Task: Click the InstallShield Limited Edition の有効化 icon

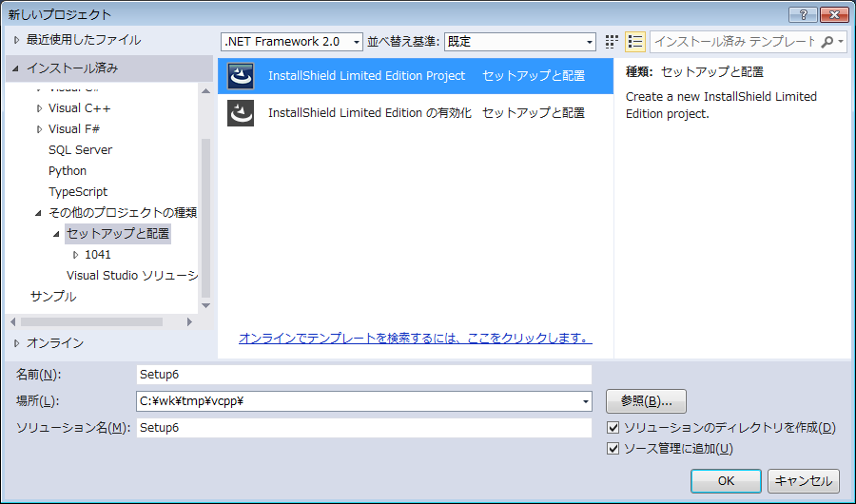Action: (241, 113)
